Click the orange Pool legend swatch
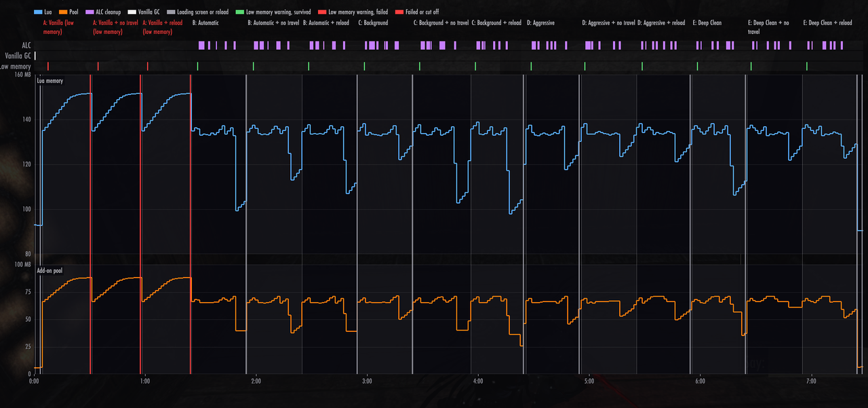 [x=63, y=12]
